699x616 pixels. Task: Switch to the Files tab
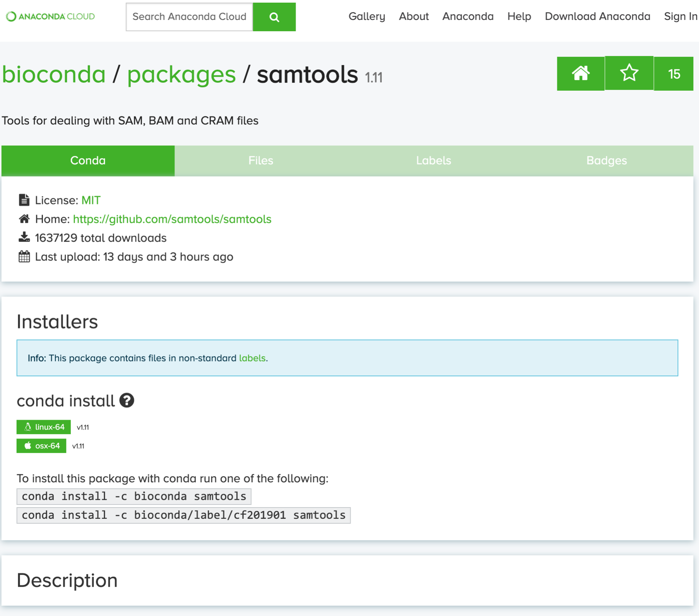261,160
